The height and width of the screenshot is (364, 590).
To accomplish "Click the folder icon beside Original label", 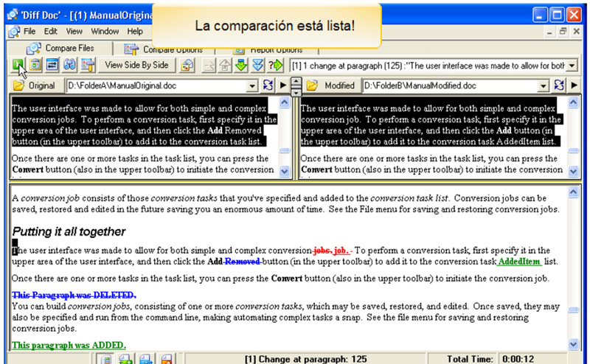I will tap(18, 85).
